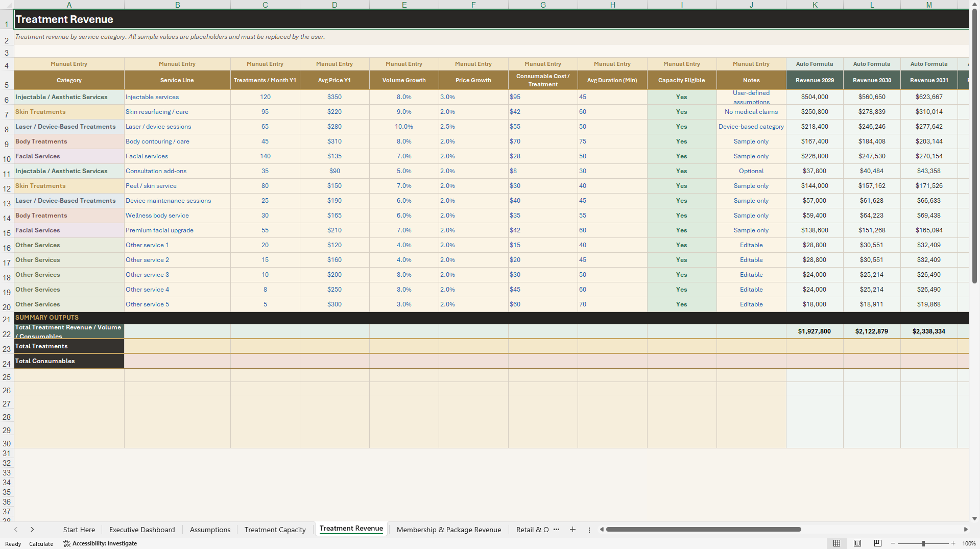Viewport: 980px width, 549px height.
Task: Click the Total Consumables label cell
Action: coord(69,361)
